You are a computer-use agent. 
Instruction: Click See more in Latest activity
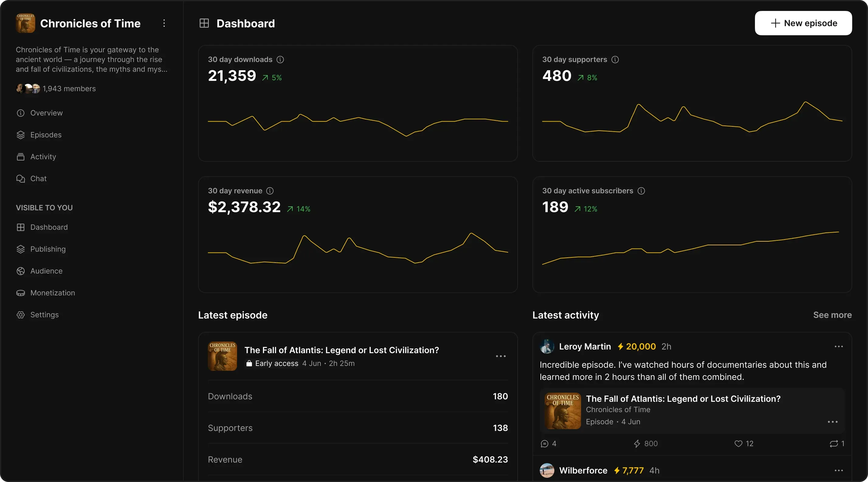tap(832, 315)
